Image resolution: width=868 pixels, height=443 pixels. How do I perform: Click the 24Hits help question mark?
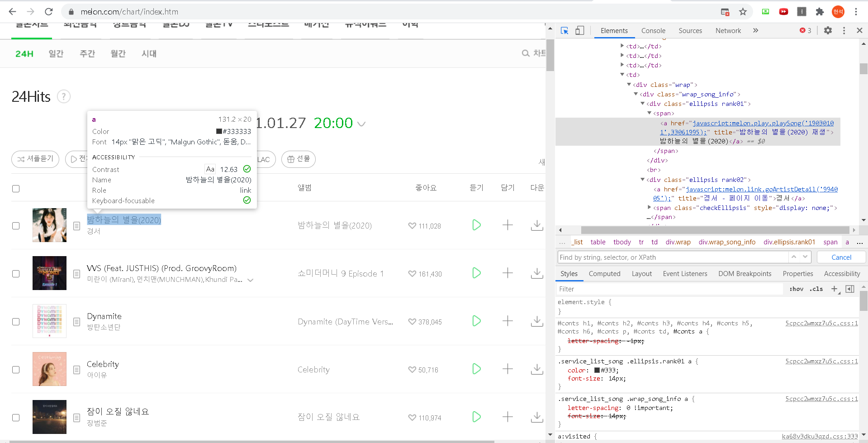pos(64,96)
